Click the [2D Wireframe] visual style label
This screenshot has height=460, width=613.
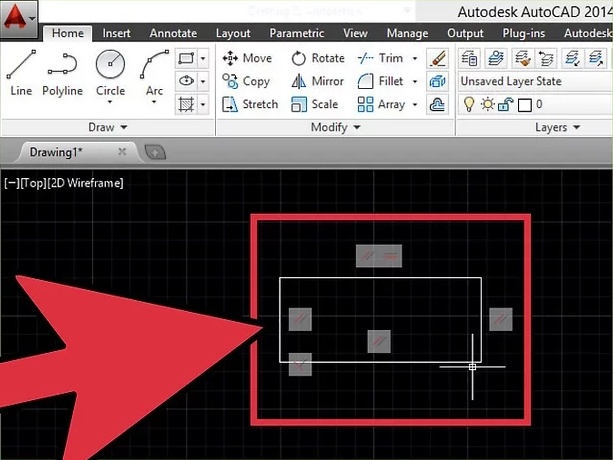85,183
